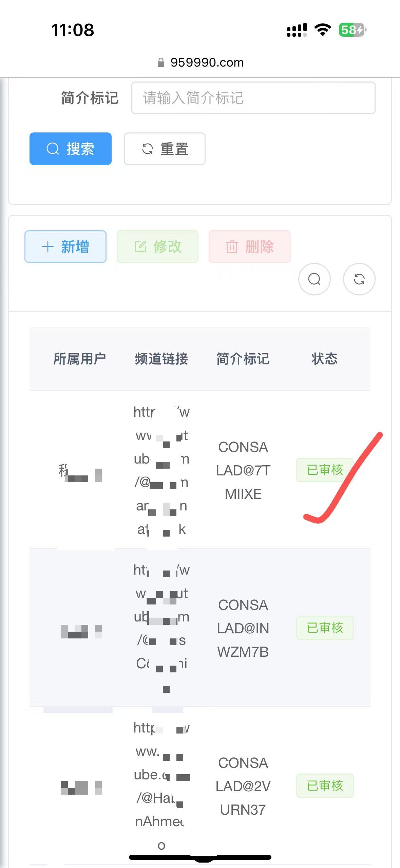This screenshot has height=868, width=400.
Task: Click the blue 搜索 search button
Action: point(71,149)
